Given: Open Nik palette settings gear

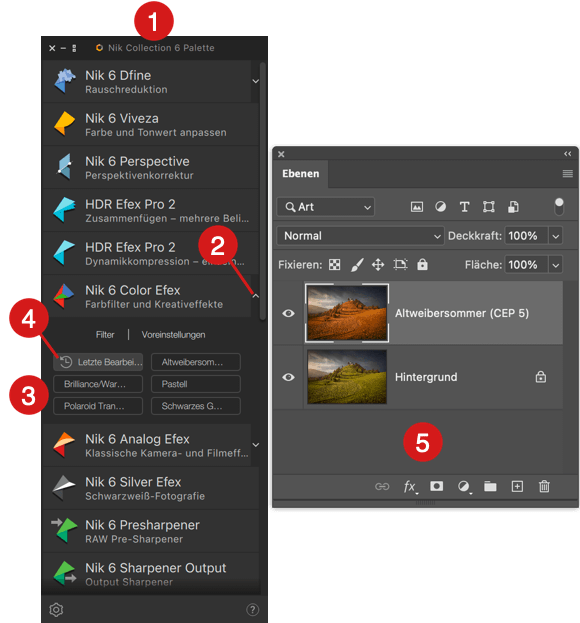Looking at the screenshot, I should pos(56,609).
